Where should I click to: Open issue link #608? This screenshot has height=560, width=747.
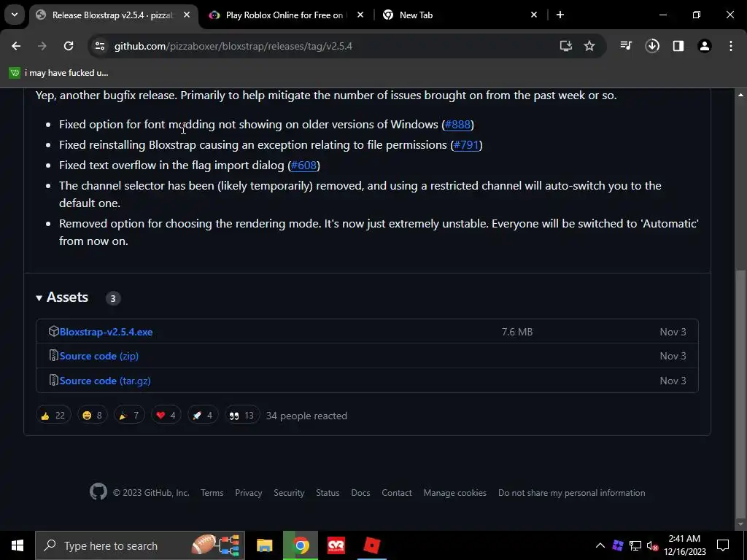click(304, 166)
